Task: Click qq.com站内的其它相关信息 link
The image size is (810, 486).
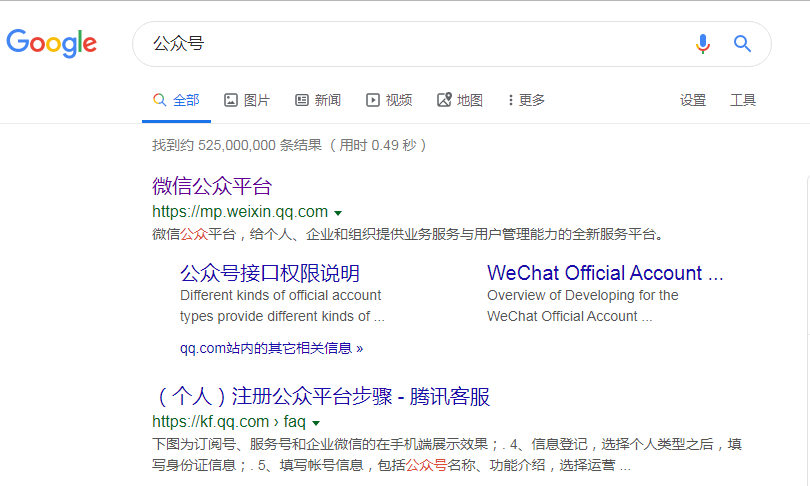Action: click(x=271, y=349)
